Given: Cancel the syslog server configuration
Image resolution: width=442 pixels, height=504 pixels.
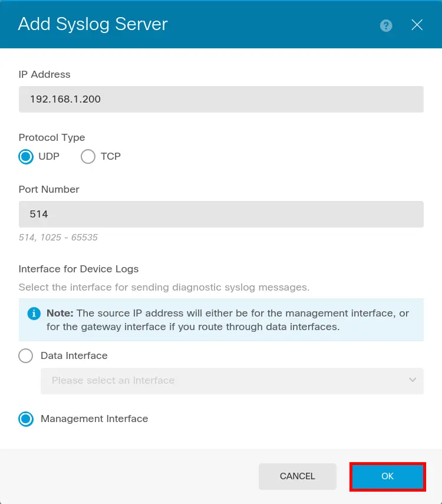Looking at the screenshot, I should [298, 476].
